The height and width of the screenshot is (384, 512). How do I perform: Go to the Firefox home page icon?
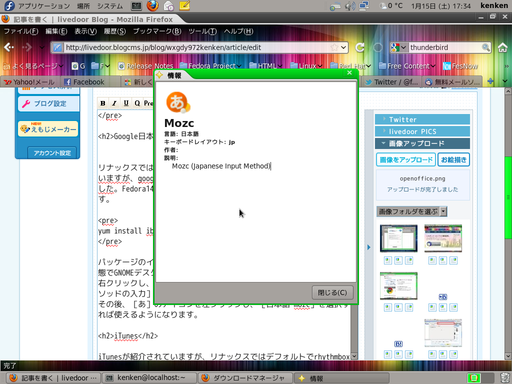point(503,48)
